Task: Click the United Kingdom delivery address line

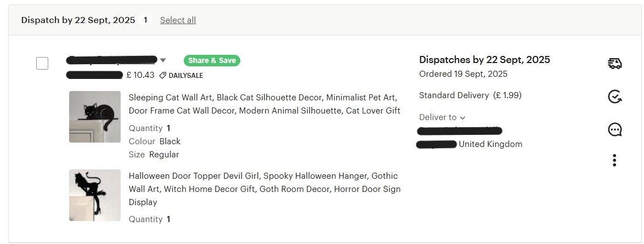Action: point(490,144)
